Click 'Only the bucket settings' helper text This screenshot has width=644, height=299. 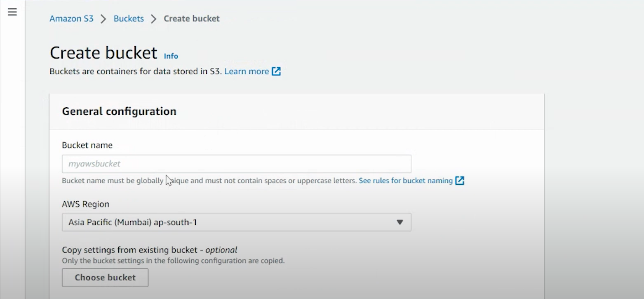click(x=173, y=261)
